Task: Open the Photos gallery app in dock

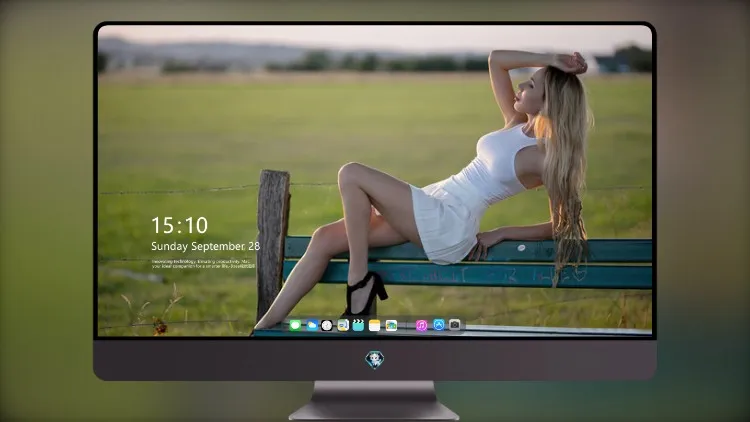Action: click(391, 325)
